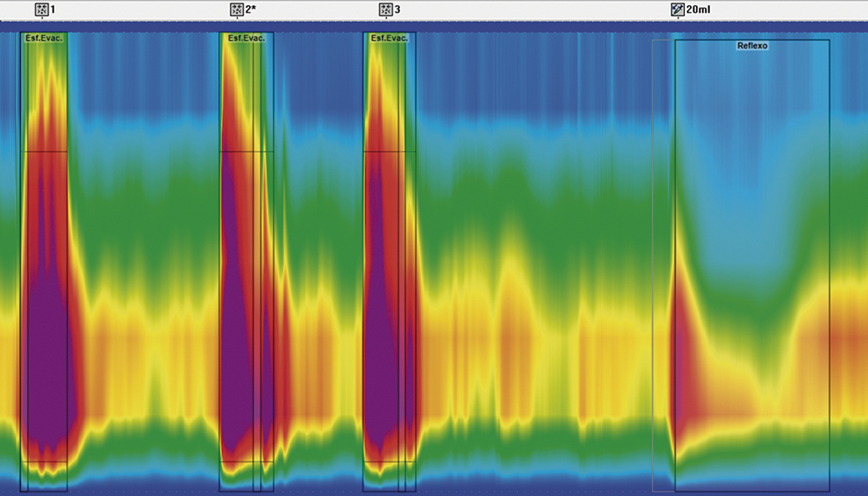Click the marker icon for event 3
Viewport: 868px width, 496px height.
385,9
